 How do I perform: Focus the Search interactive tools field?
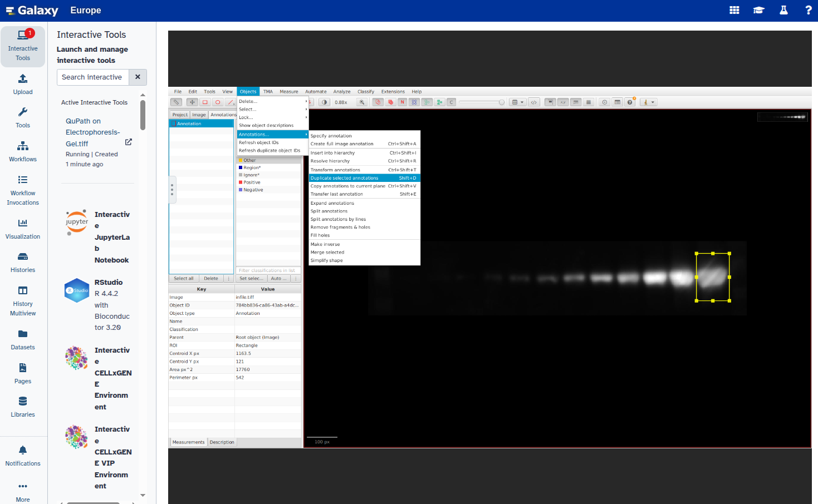point(93,77)
